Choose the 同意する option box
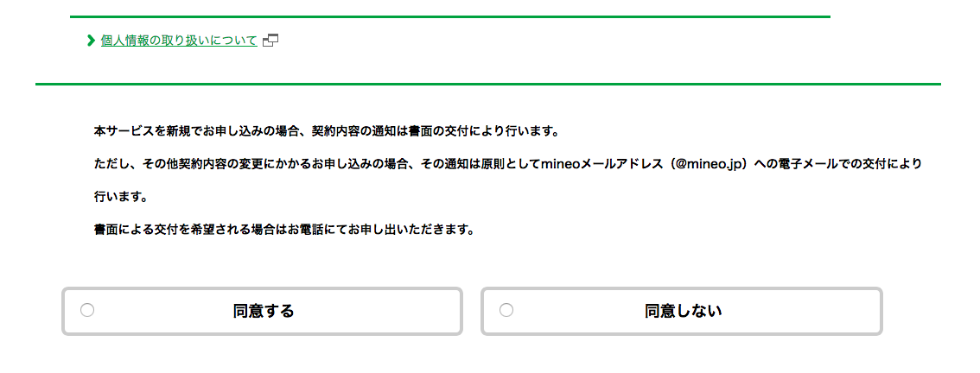Screen dimensions: 980x373 pos(262,311)
